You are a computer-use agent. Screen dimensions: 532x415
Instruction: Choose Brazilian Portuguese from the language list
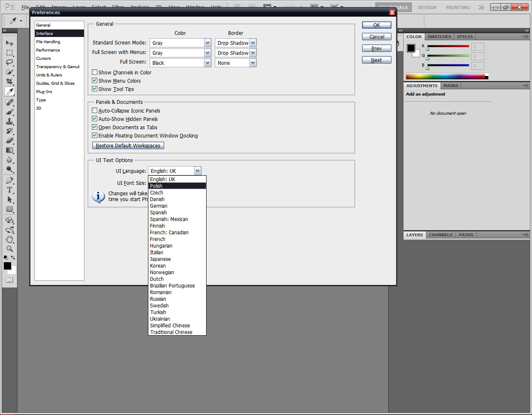pyautogui.click(x=177, y=285)
